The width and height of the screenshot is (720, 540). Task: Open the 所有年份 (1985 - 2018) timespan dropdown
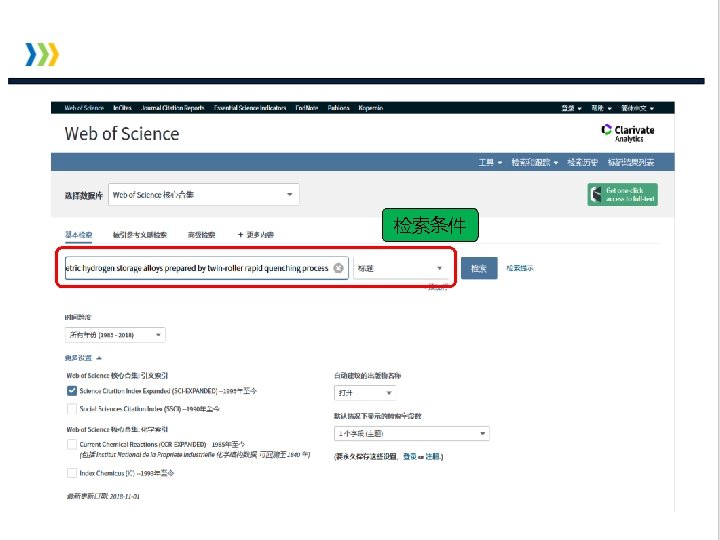(115, 335)
